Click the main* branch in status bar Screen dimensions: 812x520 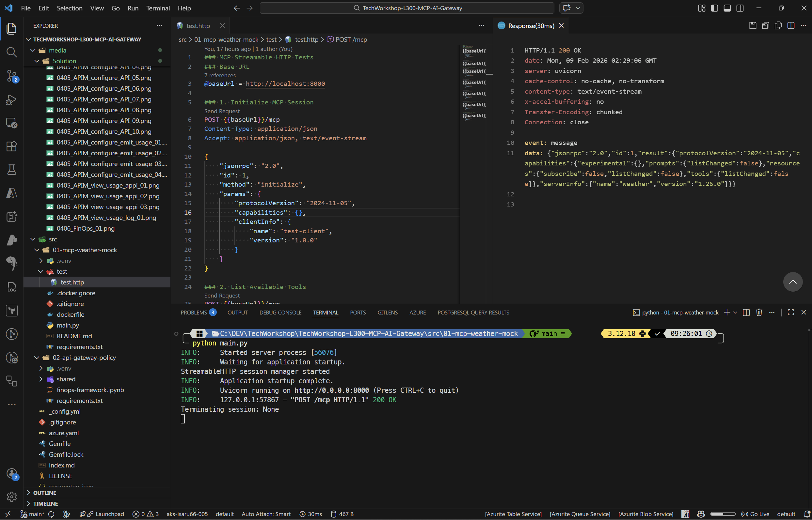[x=32, y=514]
